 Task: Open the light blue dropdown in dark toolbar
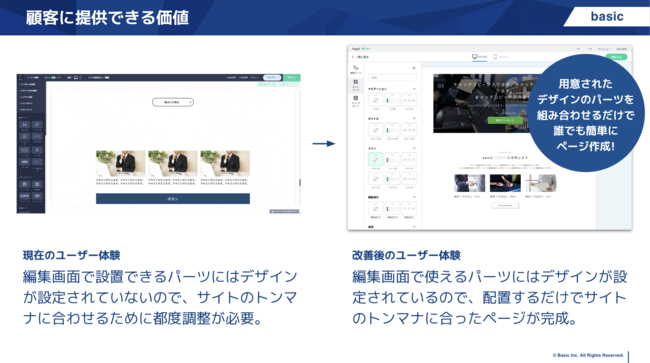pos(272,77)
